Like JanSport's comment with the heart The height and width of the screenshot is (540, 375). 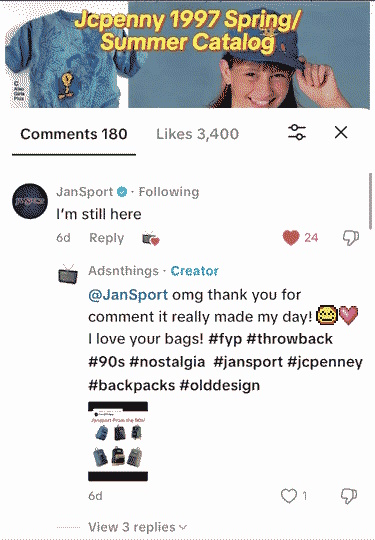coord(291,238)
